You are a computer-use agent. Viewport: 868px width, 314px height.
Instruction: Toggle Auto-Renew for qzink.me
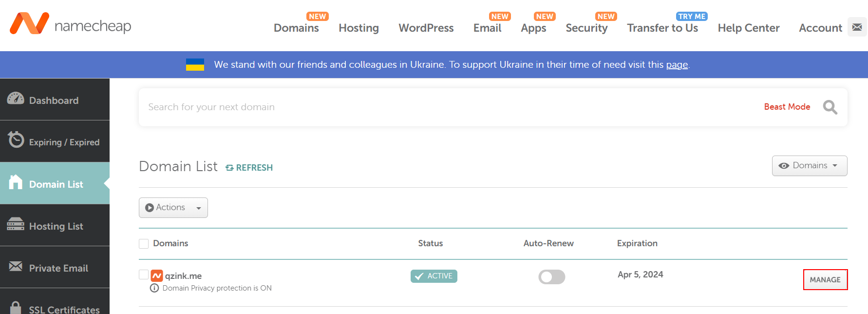click(x=551, y=277)
